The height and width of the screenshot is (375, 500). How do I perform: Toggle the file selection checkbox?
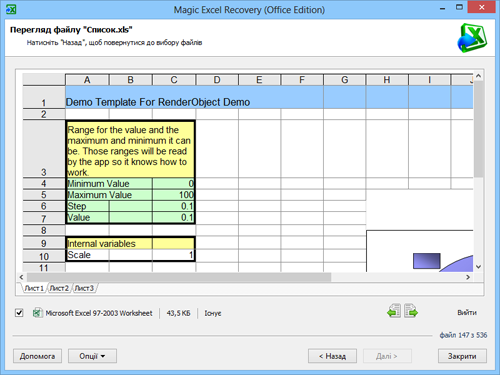pyautogui.click(x=19, y=313)
